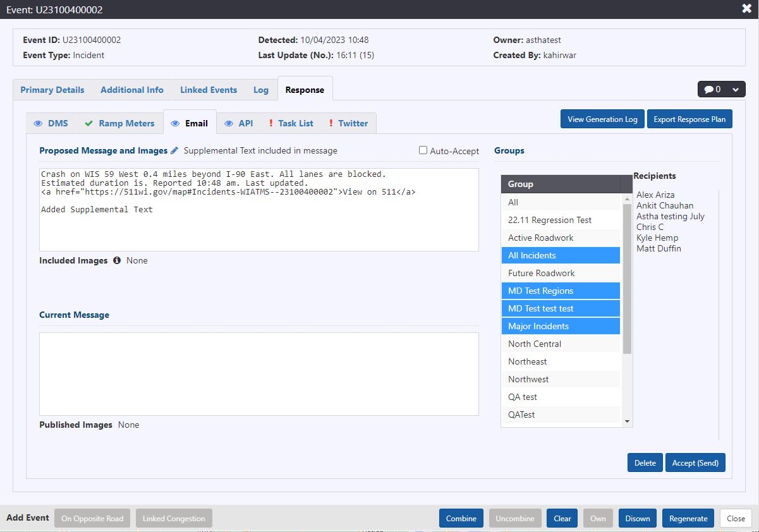Click recipient Chris C
Screen dimensions: 759x532
(x=650, y=227)
